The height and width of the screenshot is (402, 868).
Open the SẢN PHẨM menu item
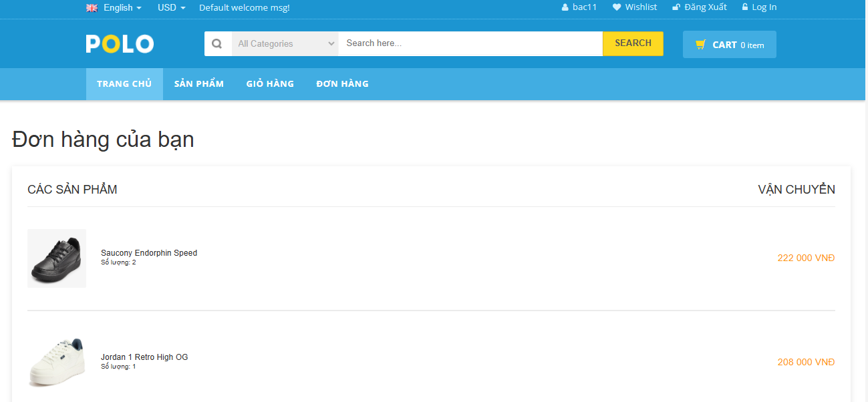pos(199,84)
